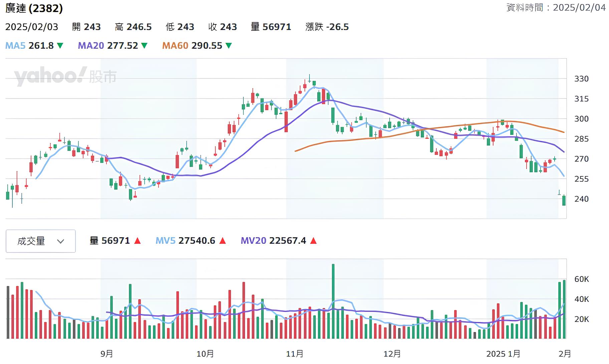The height and width of the screenshot is (364, 609).
Task: Click the 240 price axis label
Action: 581,199
